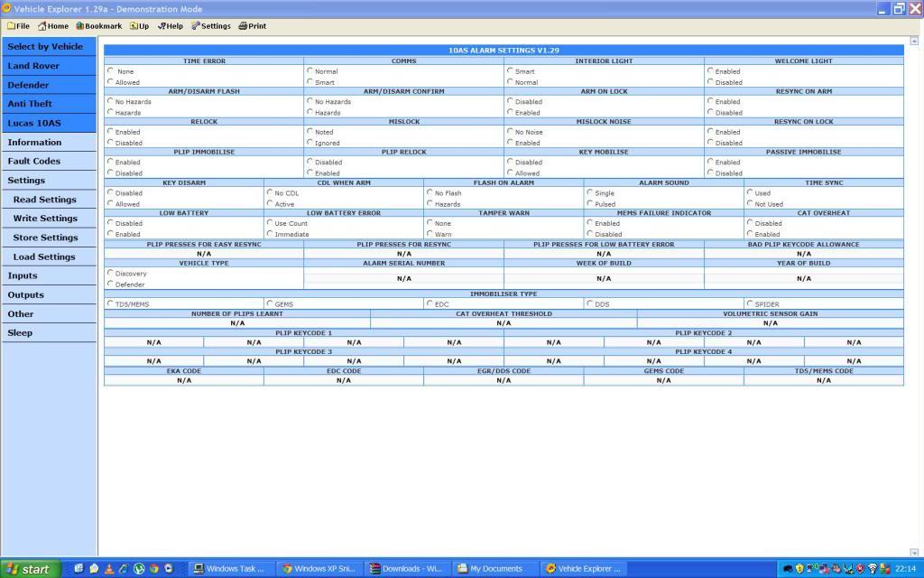Choose Defender under Vehicle Type

click(x=111, y=284)
